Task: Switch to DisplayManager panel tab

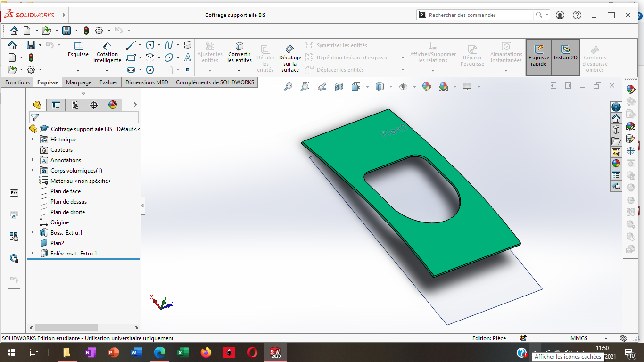Action: pyautogui.click(x=113, y=105)
